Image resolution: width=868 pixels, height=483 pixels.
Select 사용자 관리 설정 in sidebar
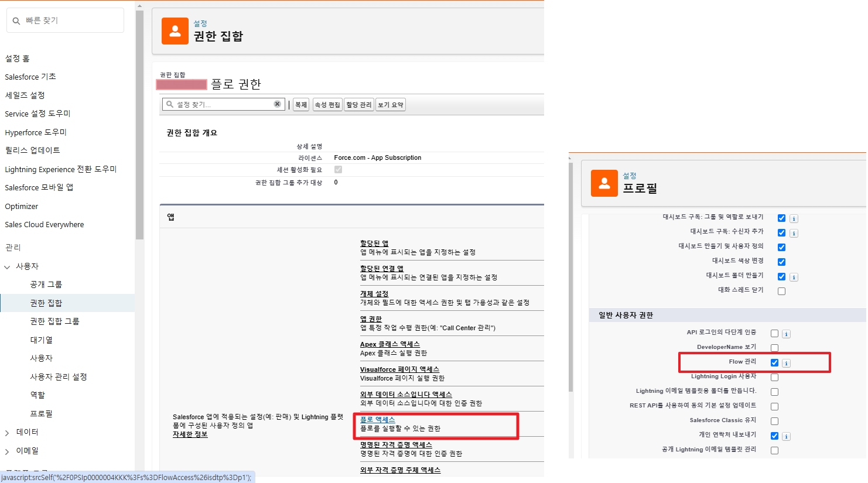[59, 377]
